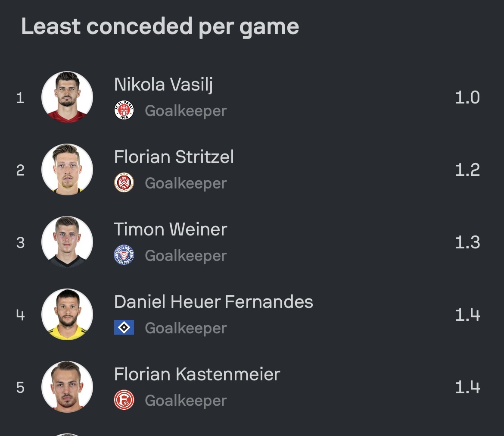Click Timon Weiner's 1.3 conceded value
The image size is (504, 436).
coord(468,242)
